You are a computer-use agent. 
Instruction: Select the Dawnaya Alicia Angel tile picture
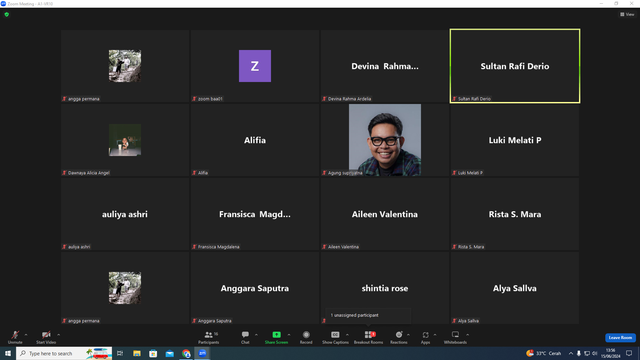125,140
